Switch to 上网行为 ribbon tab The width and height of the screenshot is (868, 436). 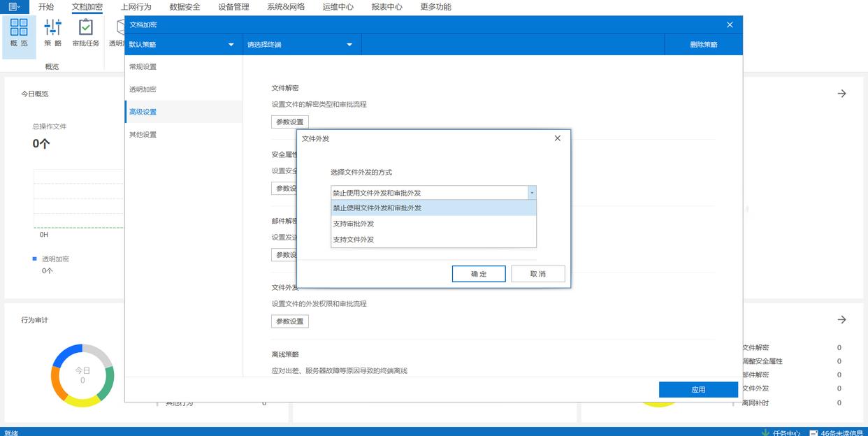(136, 7)
